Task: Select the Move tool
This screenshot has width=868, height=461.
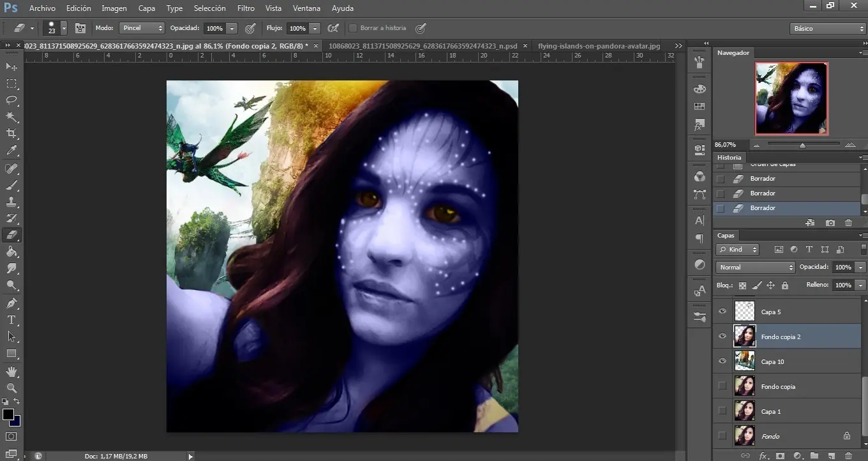Action: pos(11,66)
